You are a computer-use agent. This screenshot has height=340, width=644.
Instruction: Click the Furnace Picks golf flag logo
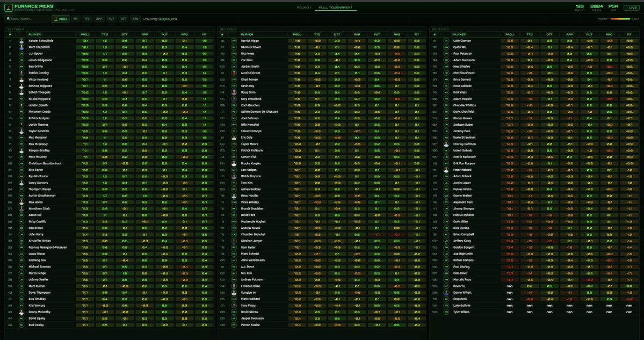point(8,8)
